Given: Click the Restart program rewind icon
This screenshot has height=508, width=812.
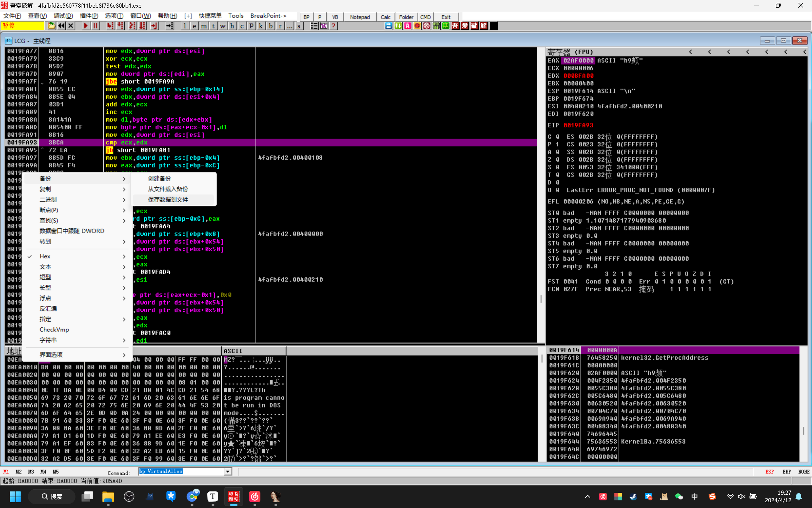Looking at the screenshot, I should coord(61,26).
